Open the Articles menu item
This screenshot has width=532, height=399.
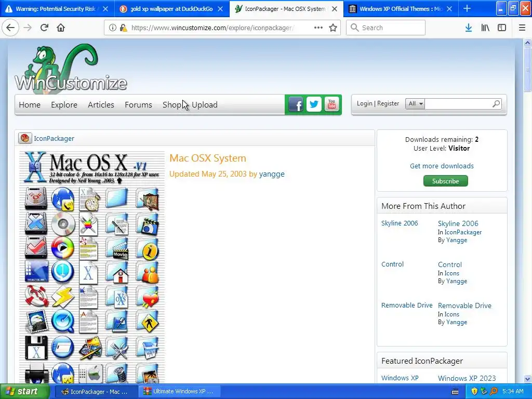[101, 105]
